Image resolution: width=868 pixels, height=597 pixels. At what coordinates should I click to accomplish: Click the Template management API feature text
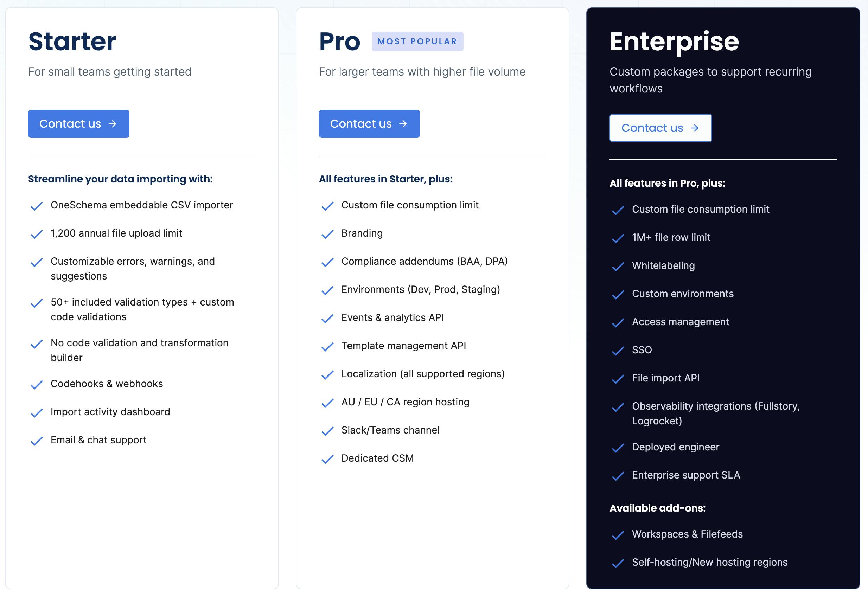click(403, 346)
